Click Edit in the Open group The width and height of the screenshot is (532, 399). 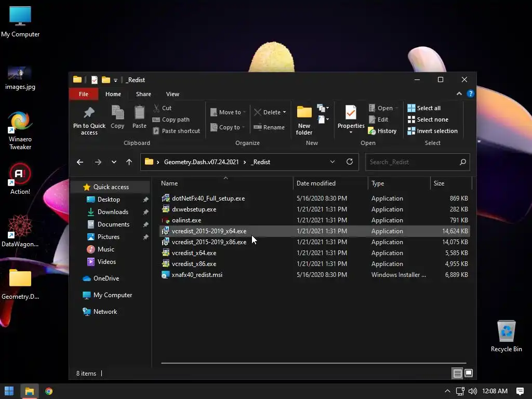(x=379, y=119)
